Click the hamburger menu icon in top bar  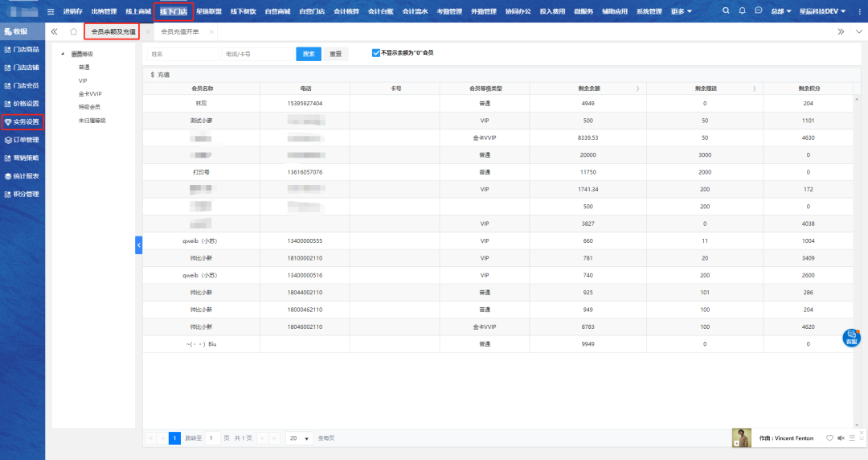coord(51,11)
